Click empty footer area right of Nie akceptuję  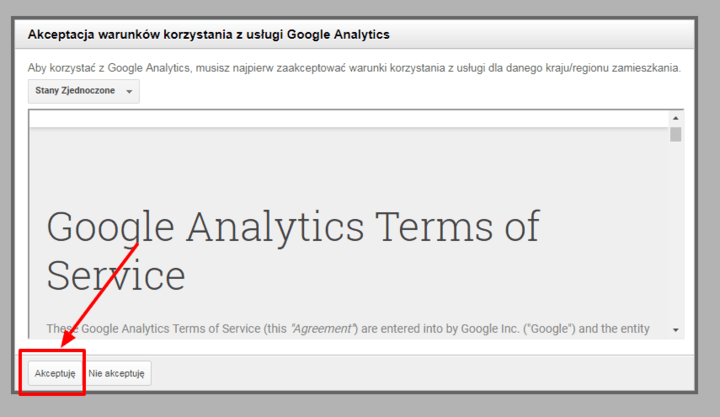(420, 373)
